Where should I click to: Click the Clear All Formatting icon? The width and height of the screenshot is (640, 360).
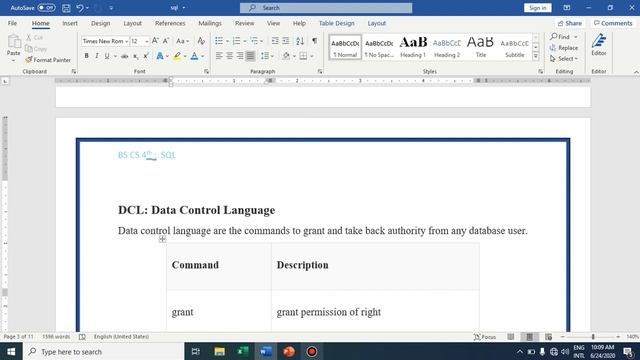201,41
